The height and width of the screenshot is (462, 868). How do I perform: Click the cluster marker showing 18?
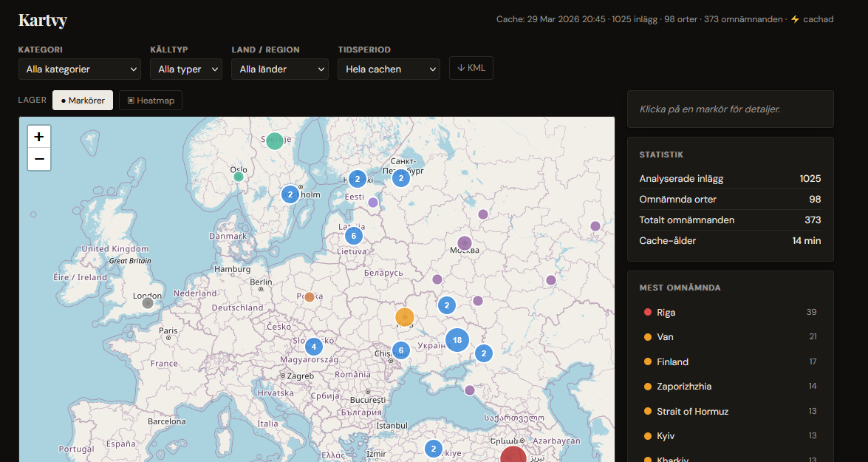[x=457, y=340]
